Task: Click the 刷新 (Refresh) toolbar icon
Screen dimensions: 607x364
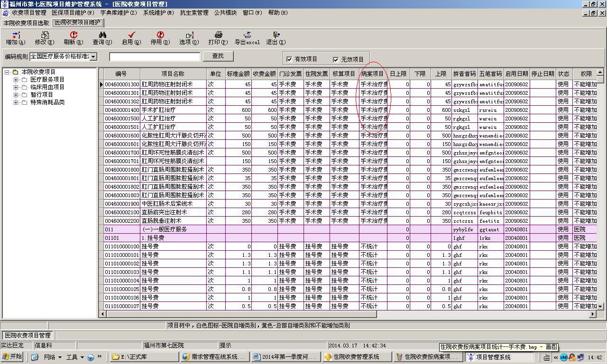Action: 74,38
